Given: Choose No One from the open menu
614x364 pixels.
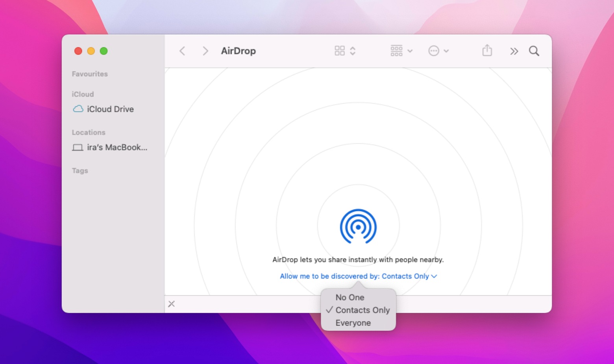Looking at the screenshot, I should tap(350, 297).
